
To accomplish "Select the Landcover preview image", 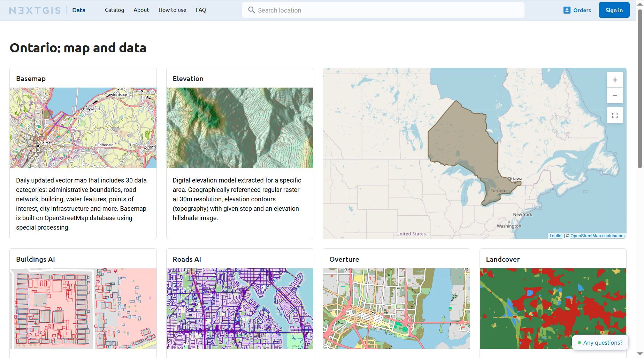I will click(x=553, y=308).
